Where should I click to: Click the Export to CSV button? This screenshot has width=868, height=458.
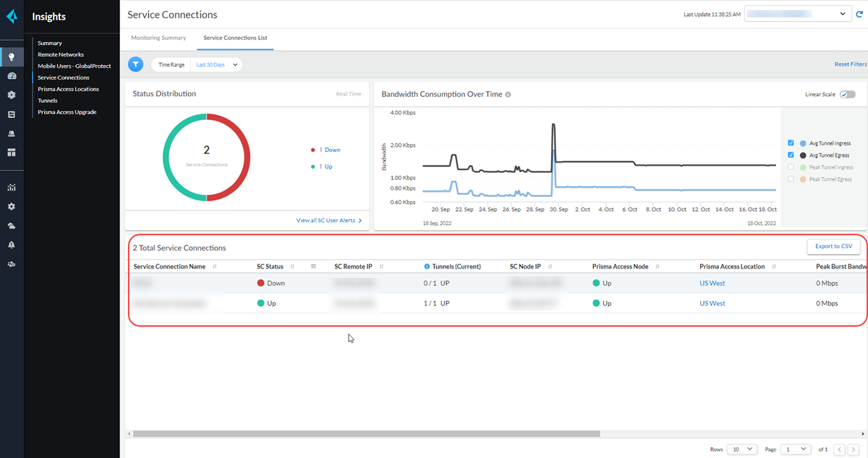[833, 247]
